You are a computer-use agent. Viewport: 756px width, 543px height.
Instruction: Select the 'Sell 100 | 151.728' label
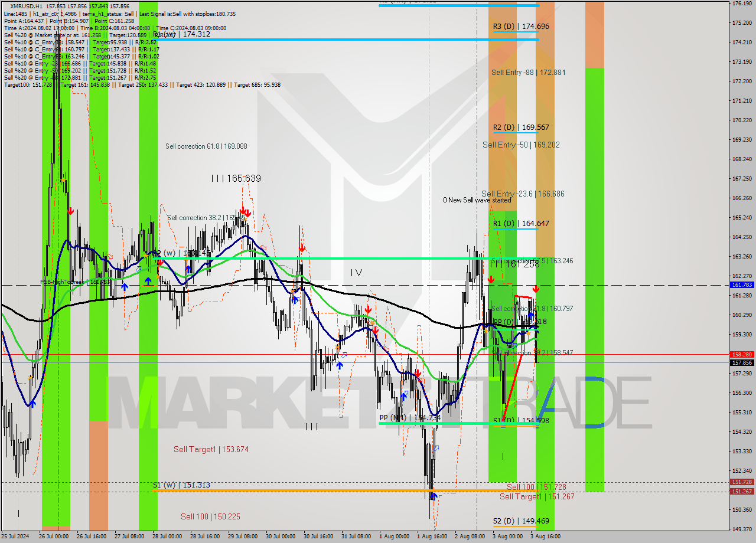point(536,488)
